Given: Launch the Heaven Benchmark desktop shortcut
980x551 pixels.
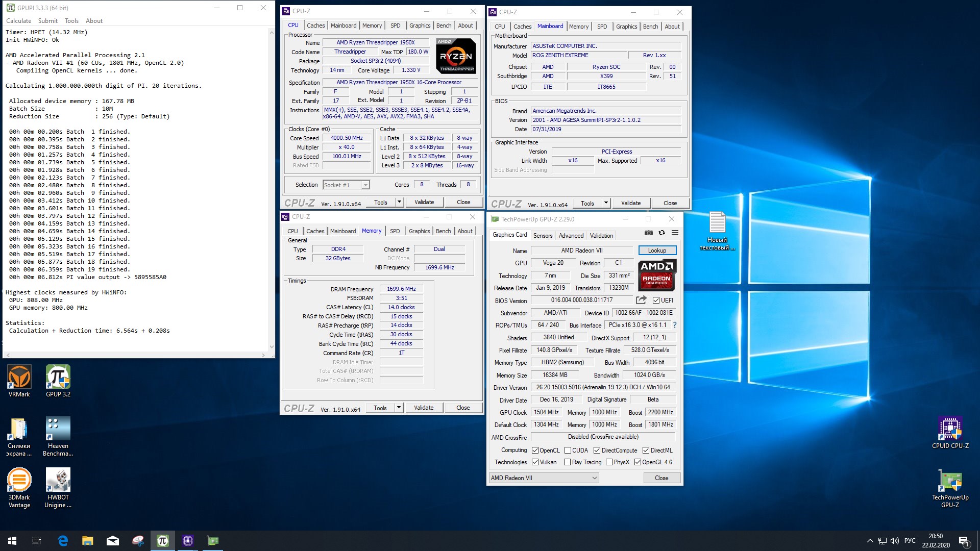Looking at the screenshot, I should pyautogui.click(x=58, y=436).
